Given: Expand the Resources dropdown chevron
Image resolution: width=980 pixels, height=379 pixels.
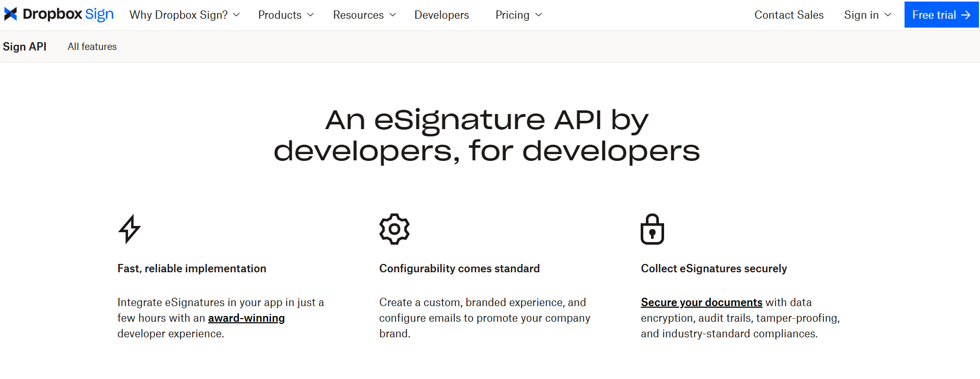Looking at the screenshot, I should (x=392, y=15).
